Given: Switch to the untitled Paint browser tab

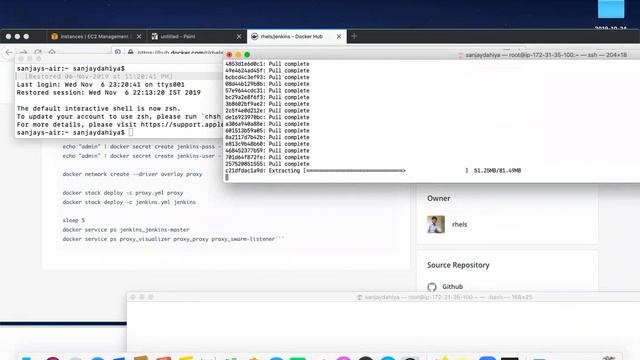Looking at the screenshot, I should (x=196, y=36).
